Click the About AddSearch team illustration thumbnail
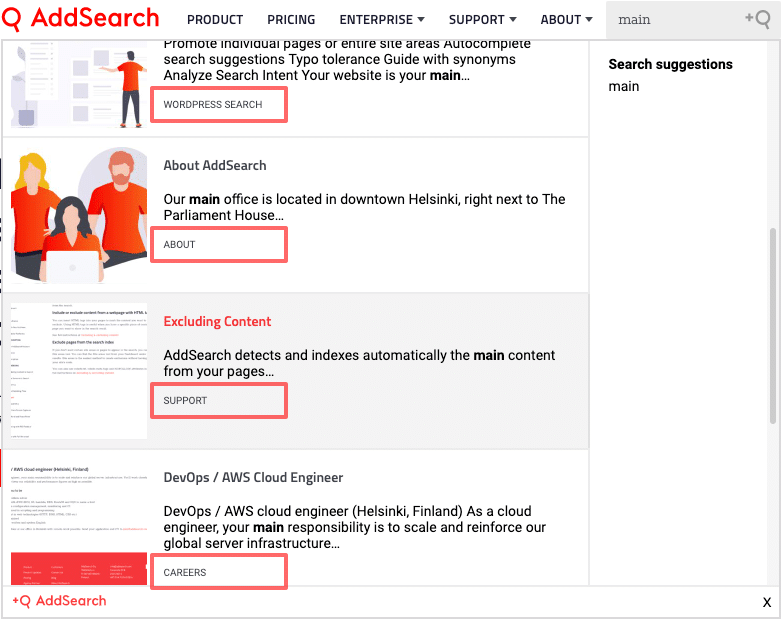The height and width of the screenshot is (619, 781). pyautogui.click(x=79, y=215)
